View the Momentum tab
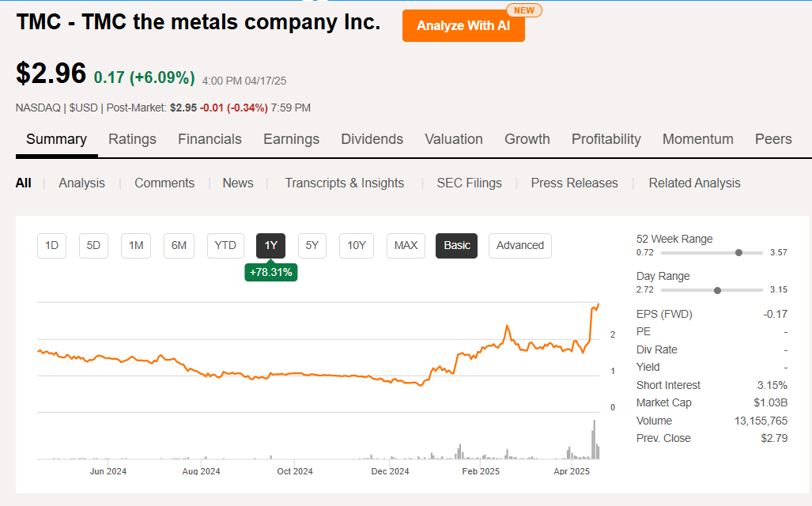Image resolution: width=812 pixels, height=506 pixels. pos(697,139)
